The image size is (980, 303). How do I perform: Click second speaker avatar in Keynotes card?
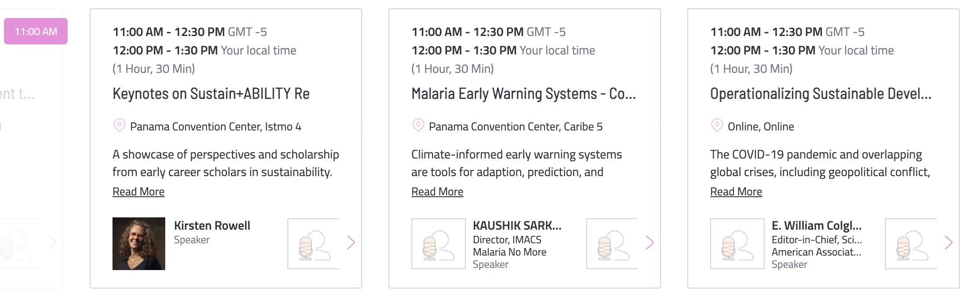313,244
